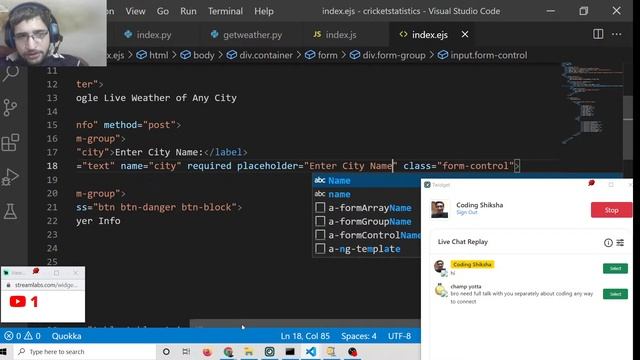Close the index.ejs editor tab

[x=465, y=34]
